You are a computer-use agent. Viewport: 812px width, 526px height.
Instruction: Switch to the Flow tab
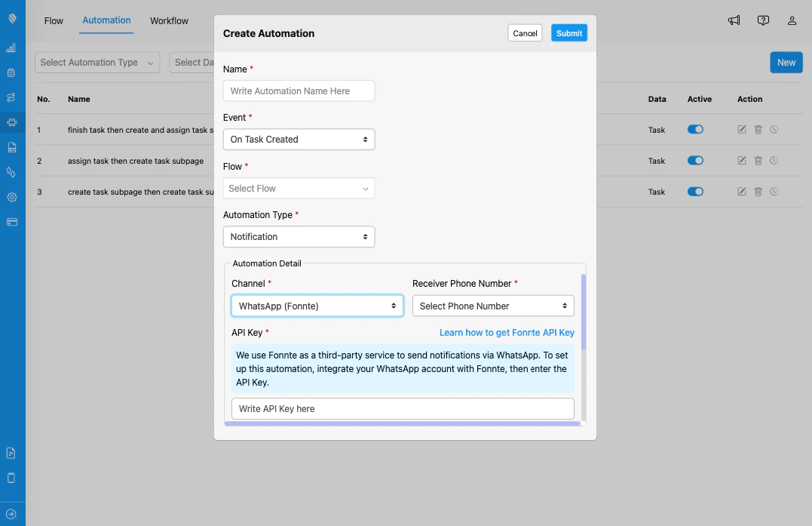(53, 20)
